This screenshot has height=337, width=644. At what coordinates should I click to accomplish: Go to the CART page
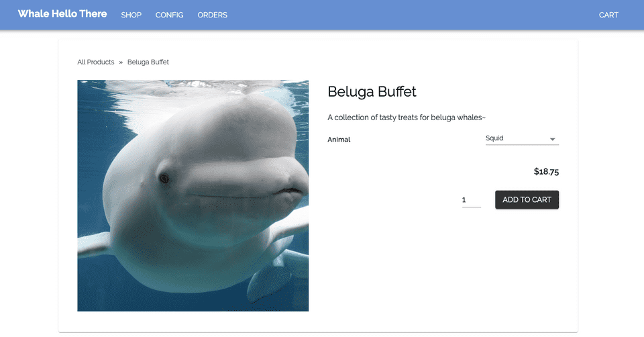click(608, 15)
